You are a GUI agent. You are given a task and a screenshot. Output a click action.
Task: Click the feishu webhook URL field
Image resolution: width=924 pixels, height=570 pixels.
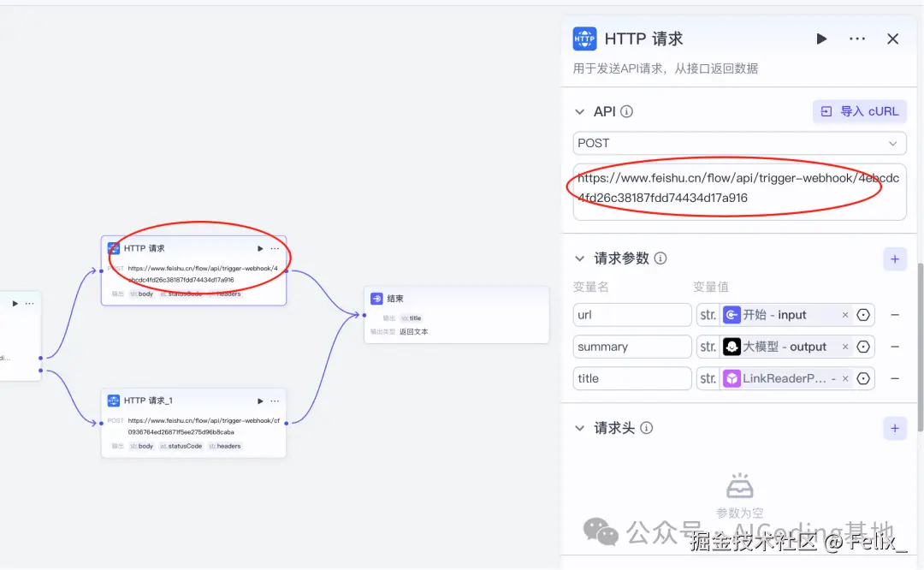coord(739,193)
